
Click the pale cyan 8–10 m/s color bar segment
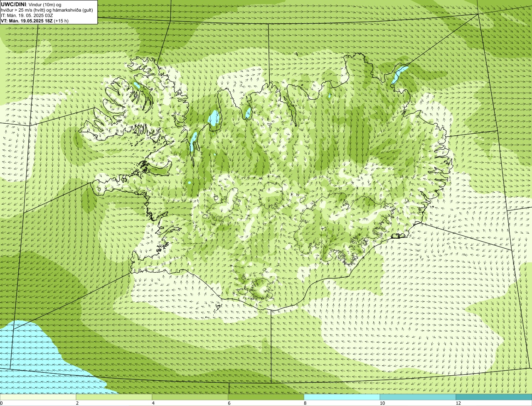coord(342,397)
